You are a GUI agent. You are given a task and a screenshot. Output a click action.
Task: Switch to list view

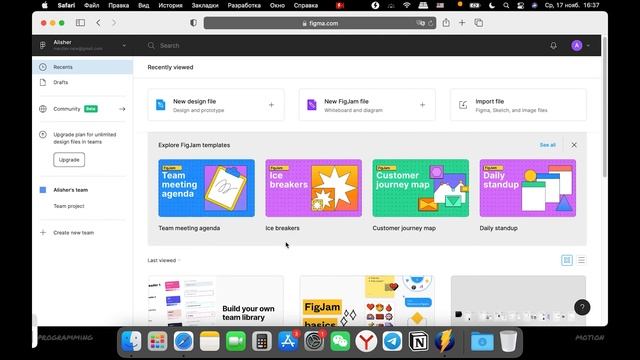[x=581, y=260]
